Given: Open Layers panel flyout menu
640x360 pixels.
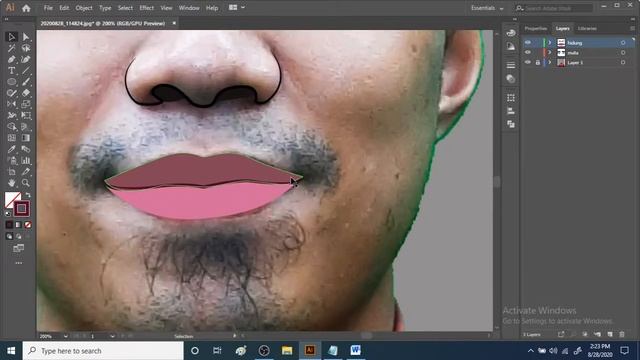Looking at the screenshot, I should coord(632,28).
